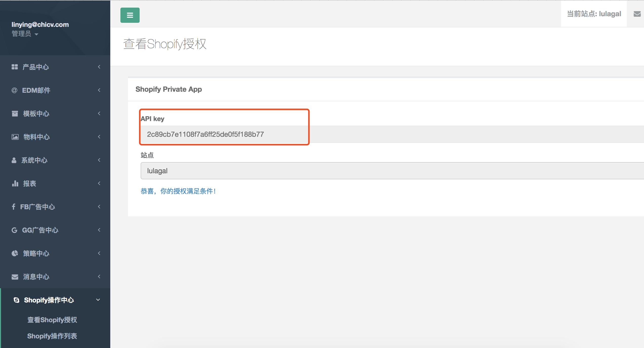The height and width of the screenshot is (348, 644).
Task: Click the 站点 lulagal input field
Action: pos(392,171)
